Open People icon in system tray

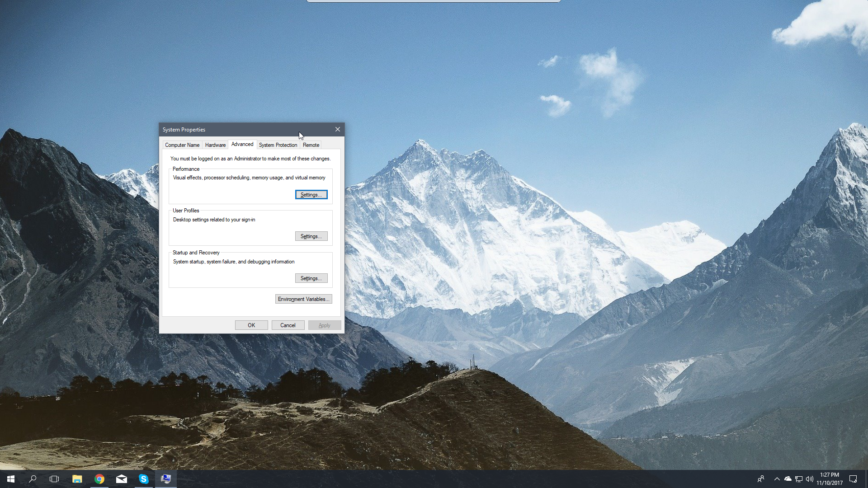[761, 479]
